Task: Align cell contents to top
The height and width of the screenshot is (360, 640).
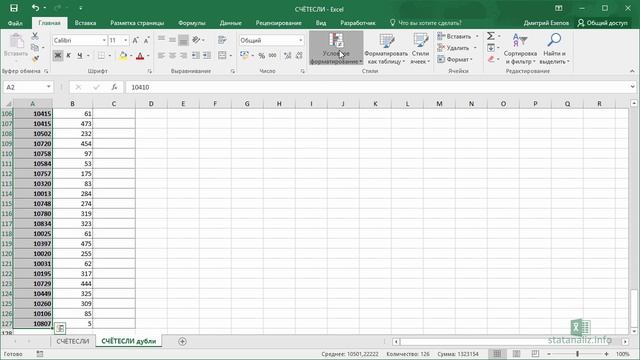Action: (x=162, y=40)
